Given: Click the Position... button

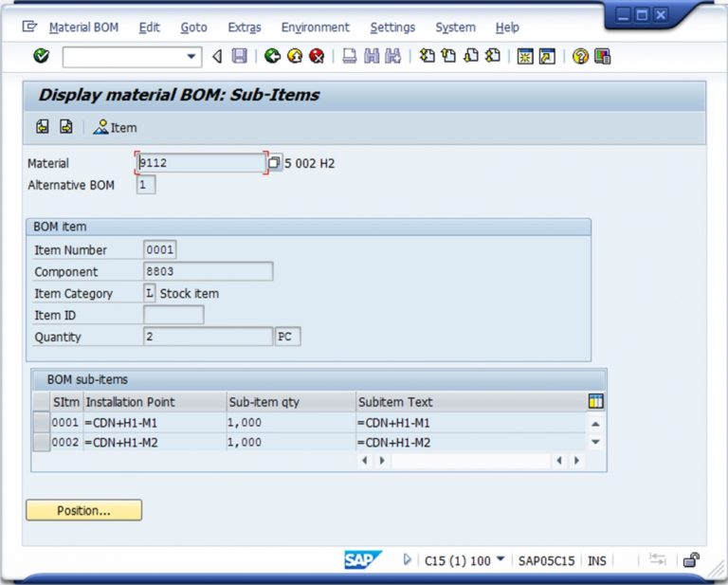Looking at the screenshot, I should click(x=83, y=511).
